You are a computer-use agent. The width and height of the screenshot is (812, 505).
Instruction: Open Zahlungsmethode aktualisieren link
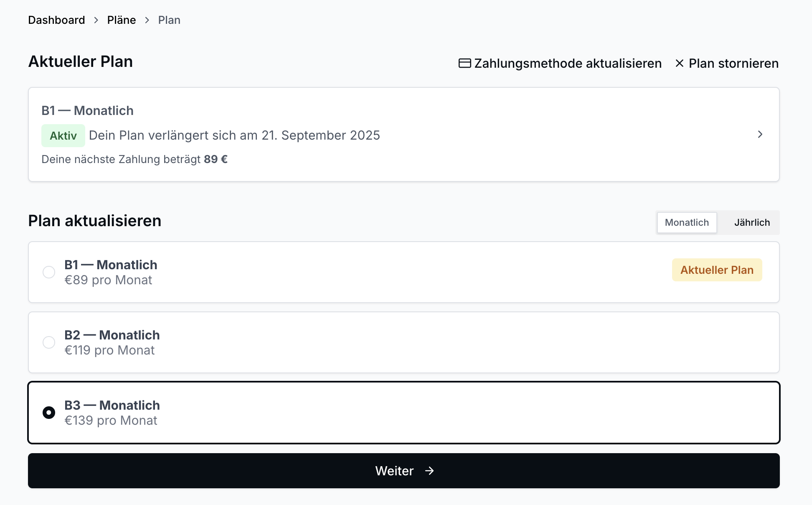[x=568, y=63]
